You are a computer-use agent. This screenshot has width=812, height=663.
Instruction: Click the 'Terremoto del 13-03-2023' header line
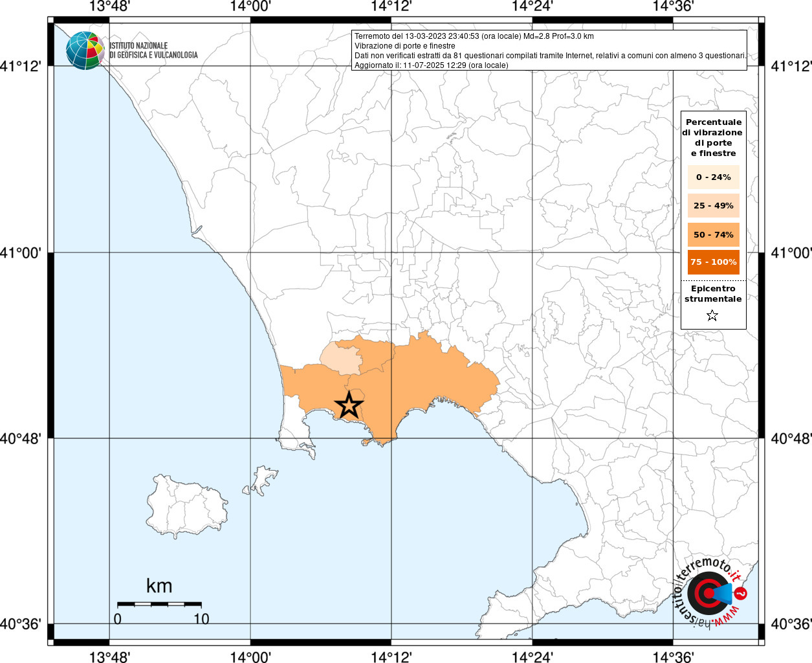tap(474, 36)
